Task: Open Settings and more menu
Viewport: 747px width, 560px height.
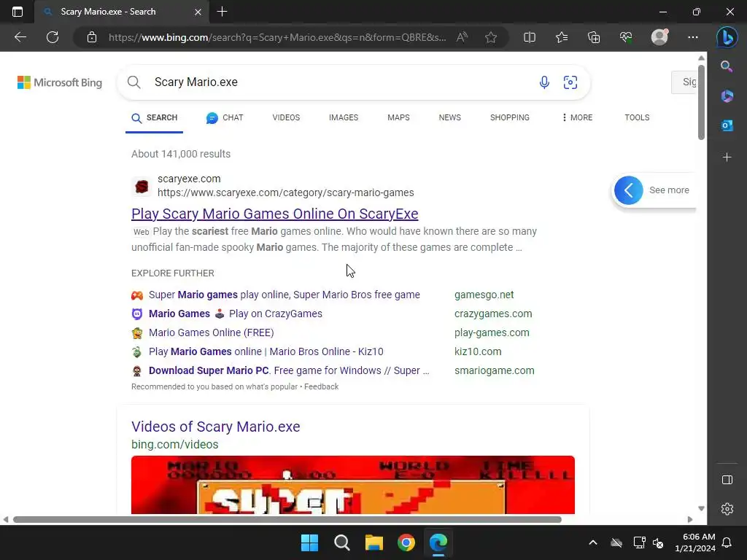Action: coord(693,37)
